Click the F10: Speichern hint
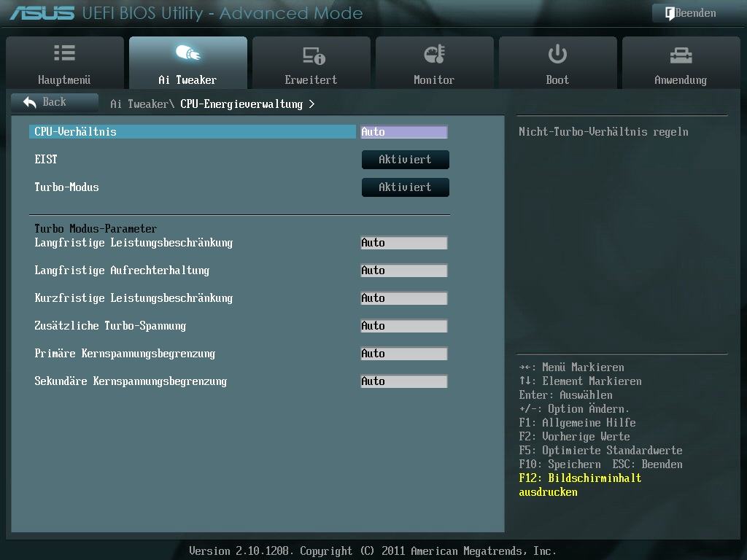Screen dimensions: 747x560 coord(560,464)
